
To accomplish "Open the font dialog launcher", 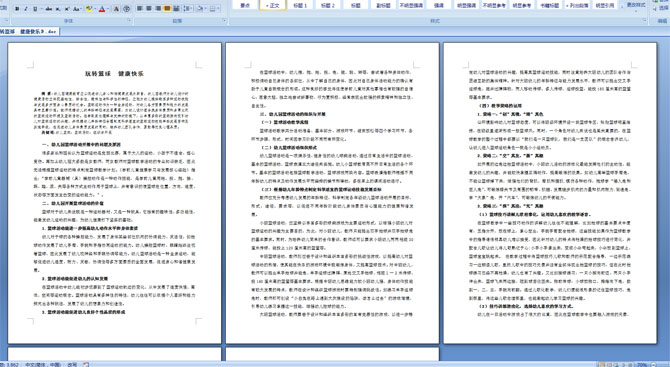I will [x=129, y=21].
